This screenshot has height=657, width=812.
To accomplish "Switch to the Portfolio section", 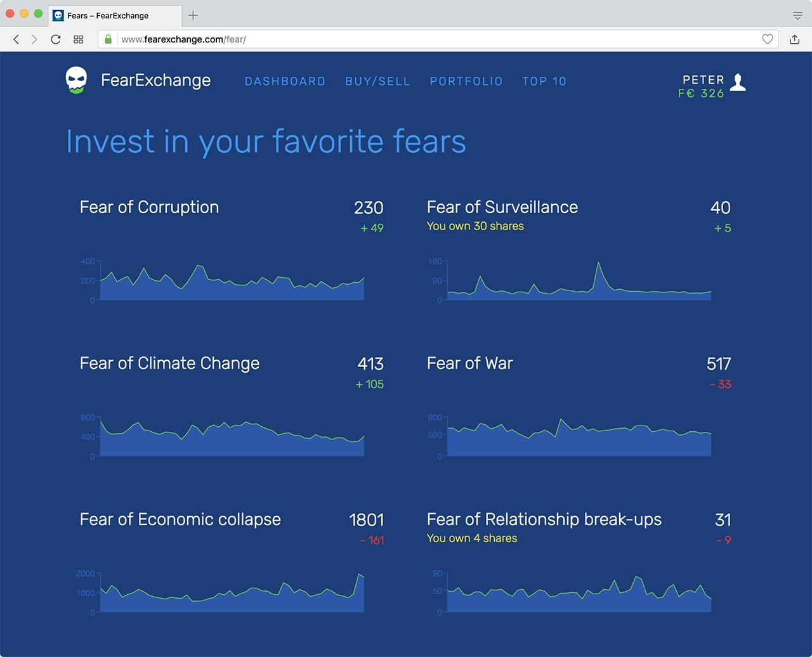I will pyautogui.click(x=466, y=81).
